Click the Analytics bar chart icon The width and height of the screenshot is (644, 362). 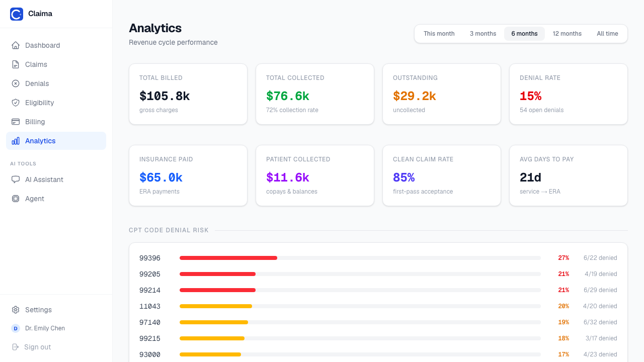16,141
